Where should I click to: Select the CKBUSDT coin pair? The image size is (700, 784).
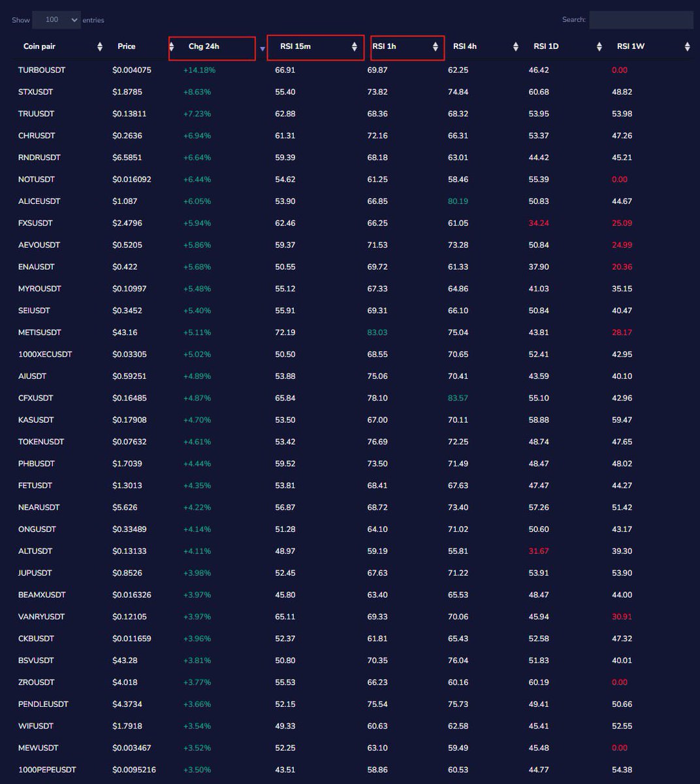point(36,639)
